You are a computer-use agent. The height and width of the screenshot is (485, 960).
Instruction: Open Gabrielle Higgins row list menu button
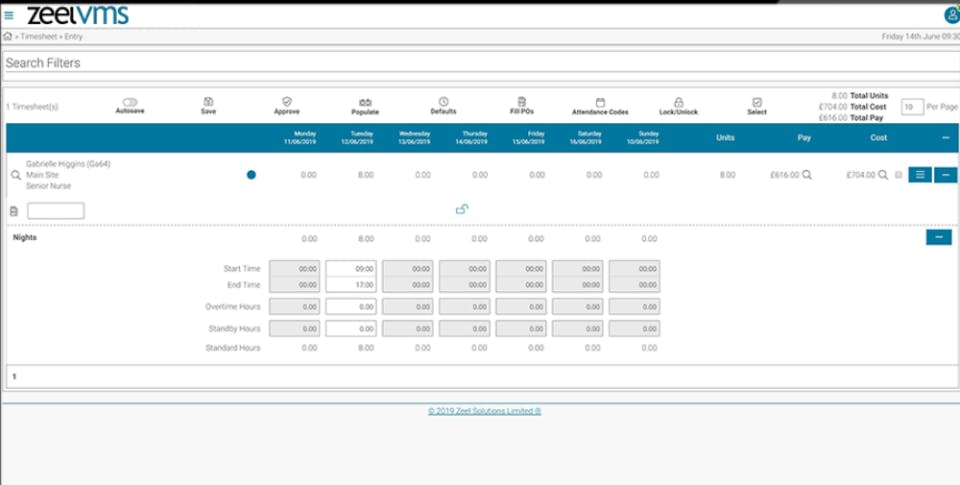point(920,175)
